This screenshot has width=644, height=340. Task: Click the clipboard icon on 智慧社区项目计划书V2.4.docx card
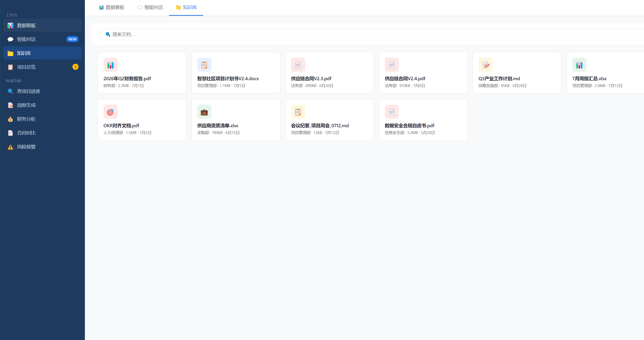204,65
